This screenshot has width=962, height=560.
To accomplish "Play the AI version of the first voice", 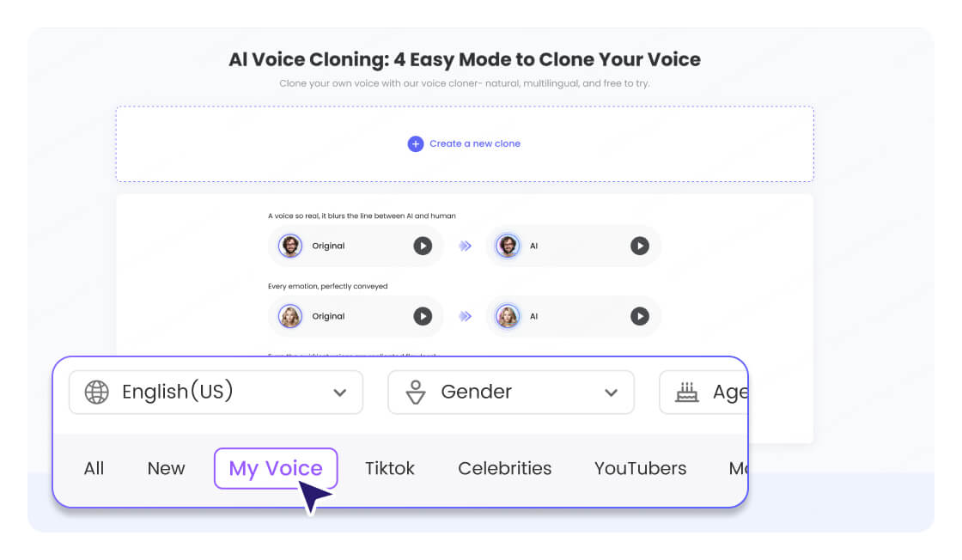I will 640,246.
